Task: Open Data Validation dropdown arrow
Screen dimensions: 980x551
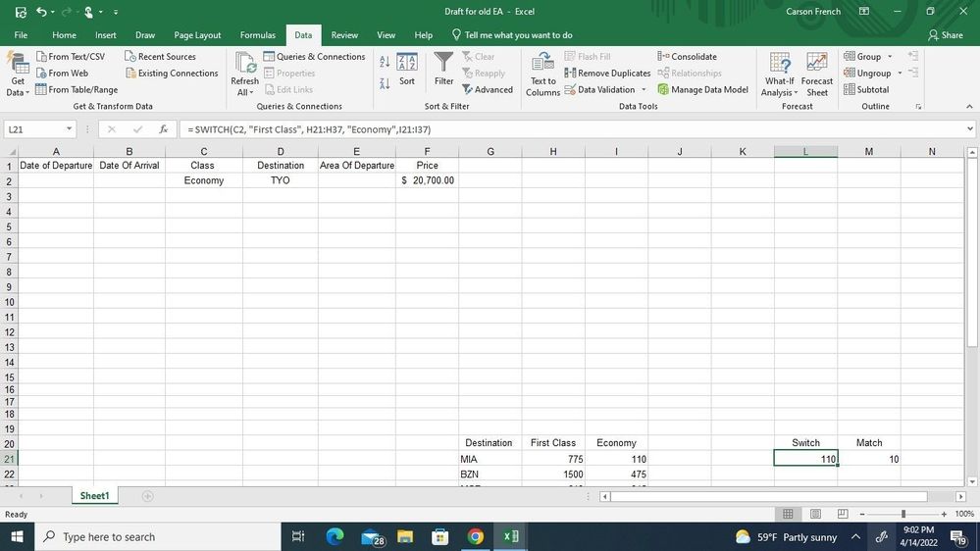Action: coord(644,89)
